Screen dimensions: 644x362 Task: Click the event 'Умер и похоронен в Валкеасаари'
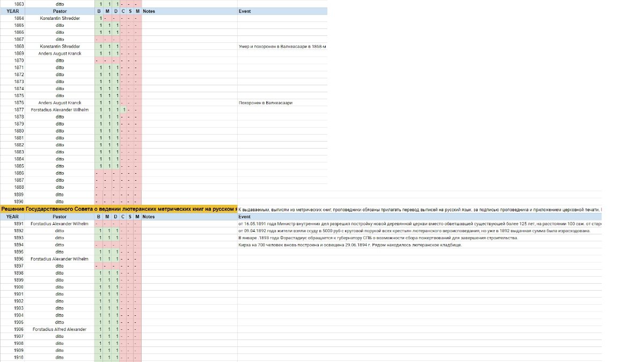click(282, 46)
